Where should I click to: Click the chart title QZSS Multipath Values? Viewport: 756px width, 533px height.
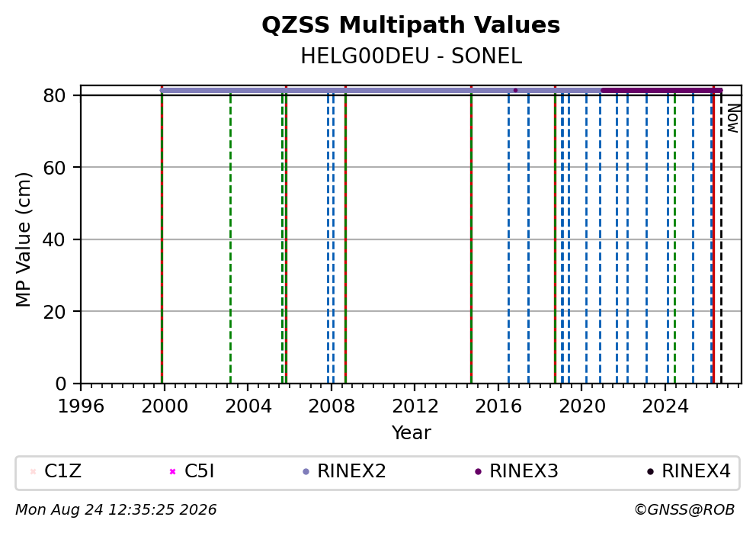(411, 25)
